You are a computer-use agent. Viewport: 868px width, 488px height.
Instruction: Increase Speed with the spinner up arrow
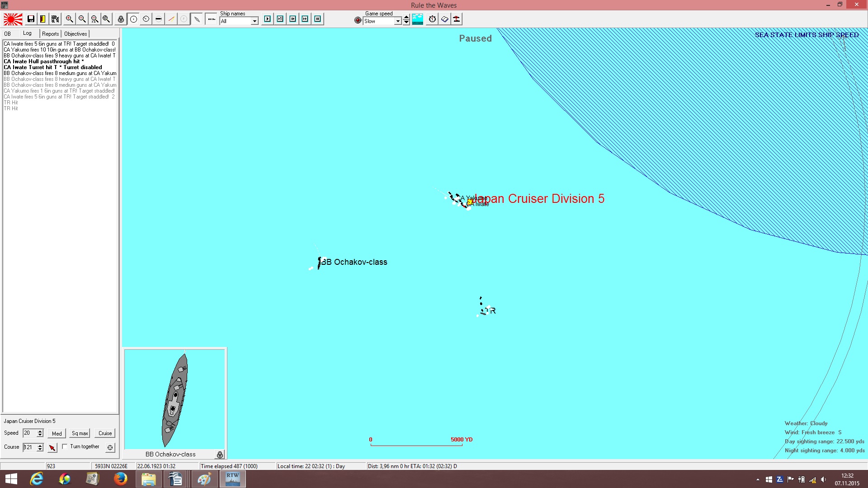click(x=40, y=431)
